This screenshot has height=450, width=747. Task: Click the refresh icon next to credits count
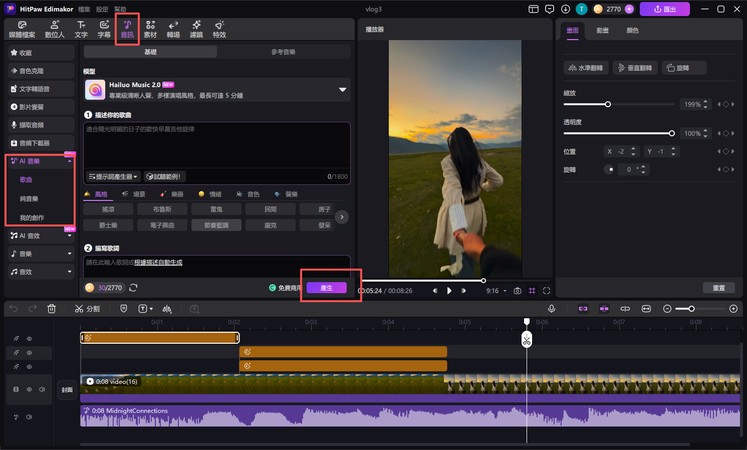pyautogui.click(x=133, y=288)
